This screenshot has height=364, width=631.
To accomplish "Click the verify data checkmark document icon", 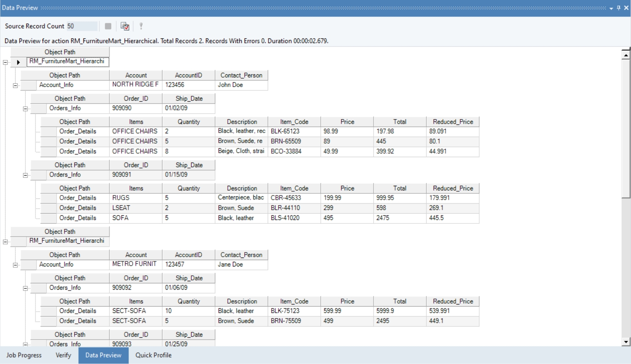I will (x=125, y=26).
